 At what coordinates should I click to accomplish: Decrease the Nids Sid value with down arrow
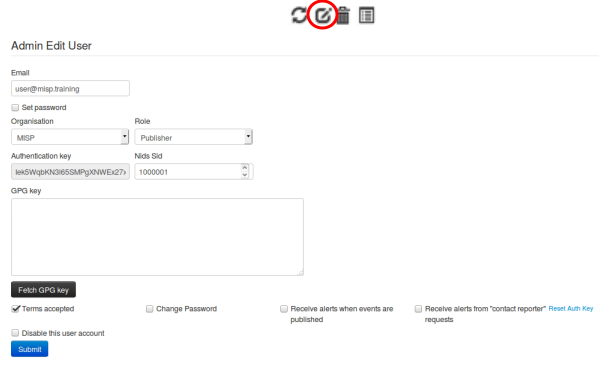coord(245,175)
